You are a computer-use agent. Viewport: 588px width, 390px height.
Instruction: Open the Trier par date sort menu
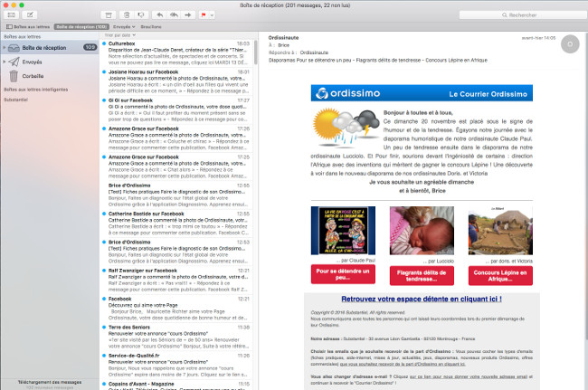119,35
